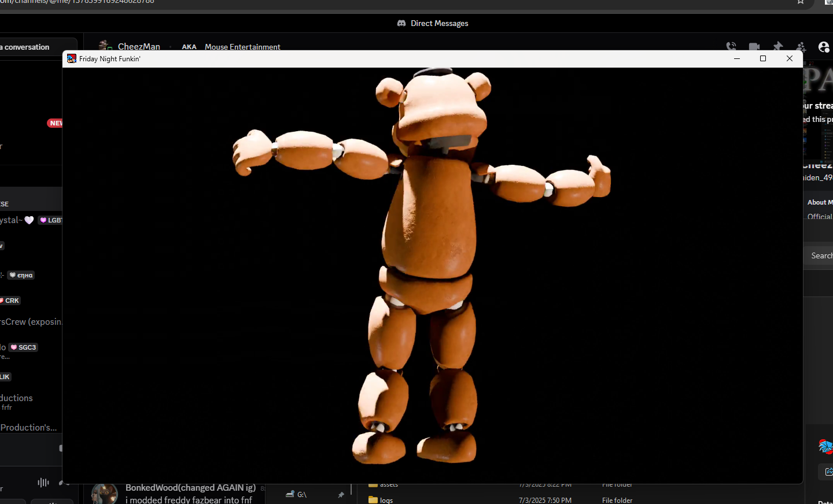Unpin the G:\ drive pin icon
This screenshot has width=833, height=504.
[341, 495]
